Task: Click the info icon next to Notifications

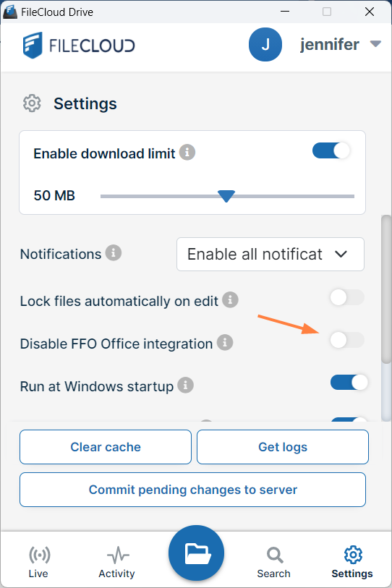Action: tap(114, 252)
